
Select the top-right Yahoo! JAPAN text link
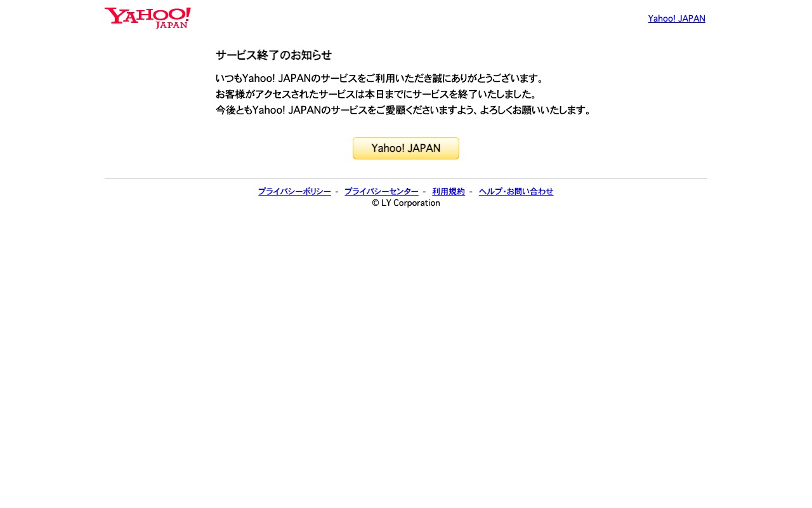tap(676, 18)
